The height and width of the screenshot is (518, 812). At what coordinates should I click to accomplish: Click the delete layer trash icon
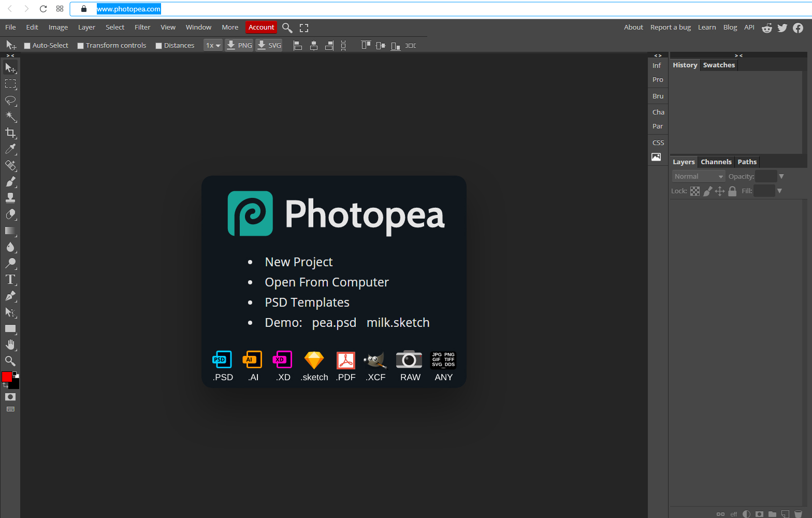[799, 514]
